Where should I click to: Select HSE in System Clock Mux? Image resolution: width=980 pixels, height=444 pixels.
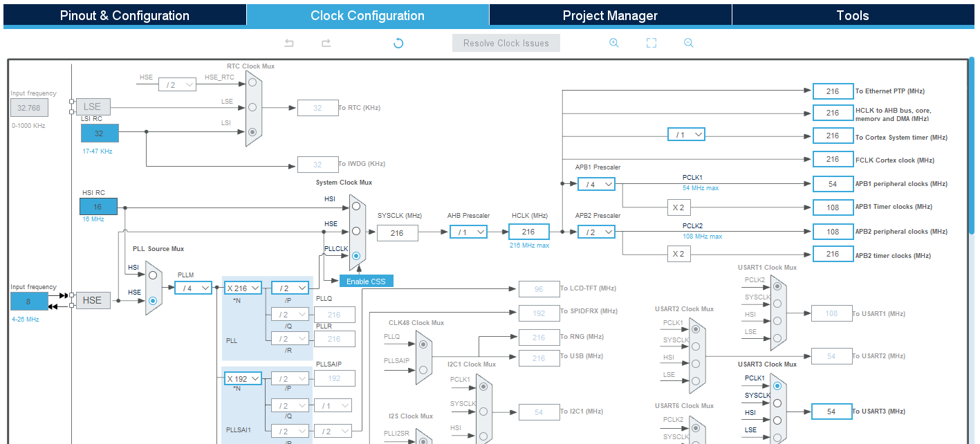356,230
